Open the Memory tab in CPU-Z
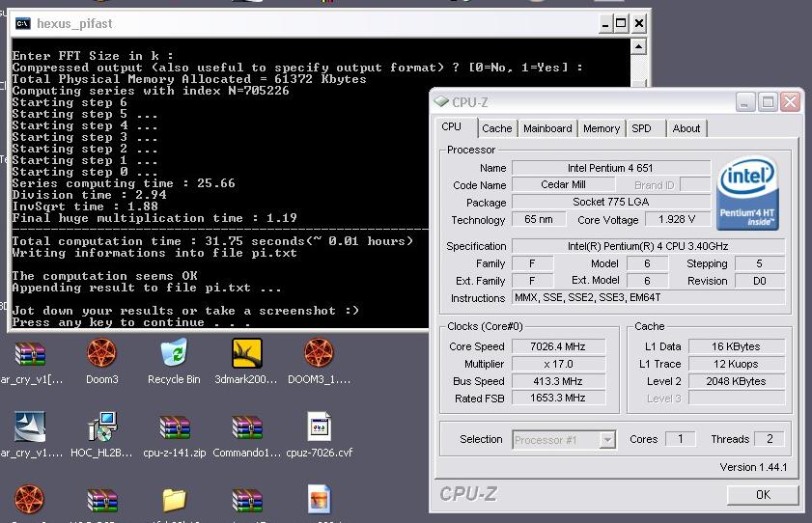Viewport: 812px width, 523px height. (x=602, y=128)
